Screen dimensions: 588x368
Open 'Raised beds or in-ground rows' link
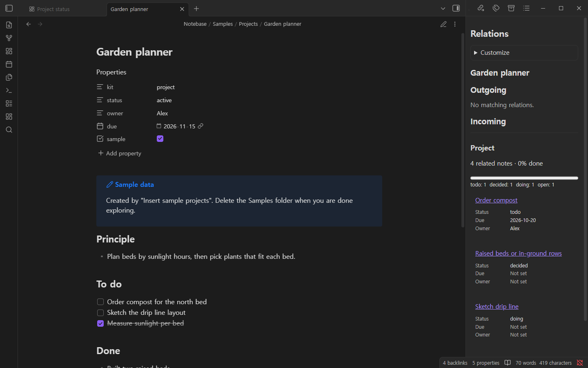pyautogui.click(x=518, y=253)
